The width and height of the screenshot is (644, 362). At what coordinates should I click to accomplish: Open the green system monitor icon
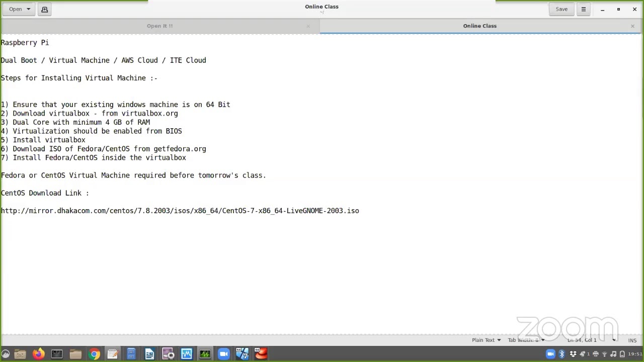(x=205, y=354)
